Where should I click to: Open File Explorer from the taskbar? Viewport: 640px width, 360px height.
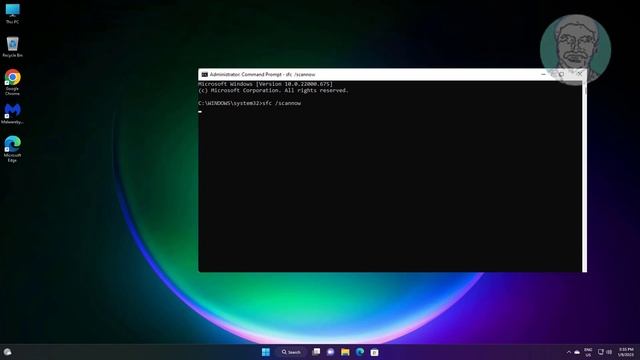[x=345, y=352]
